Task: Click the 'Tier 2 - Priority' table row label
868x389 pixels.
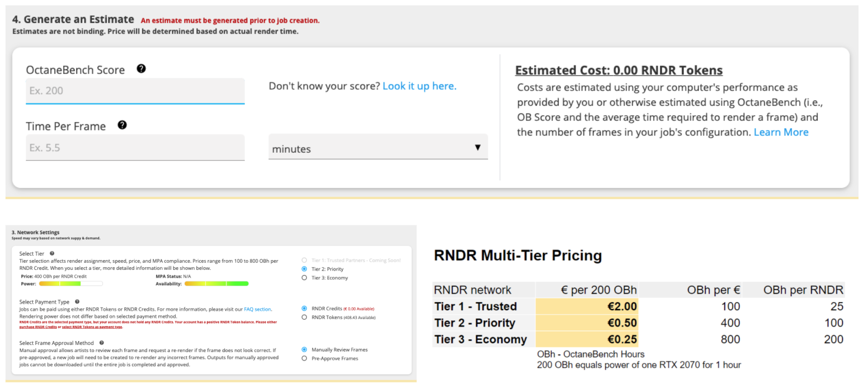Action: tap(474, 323)
